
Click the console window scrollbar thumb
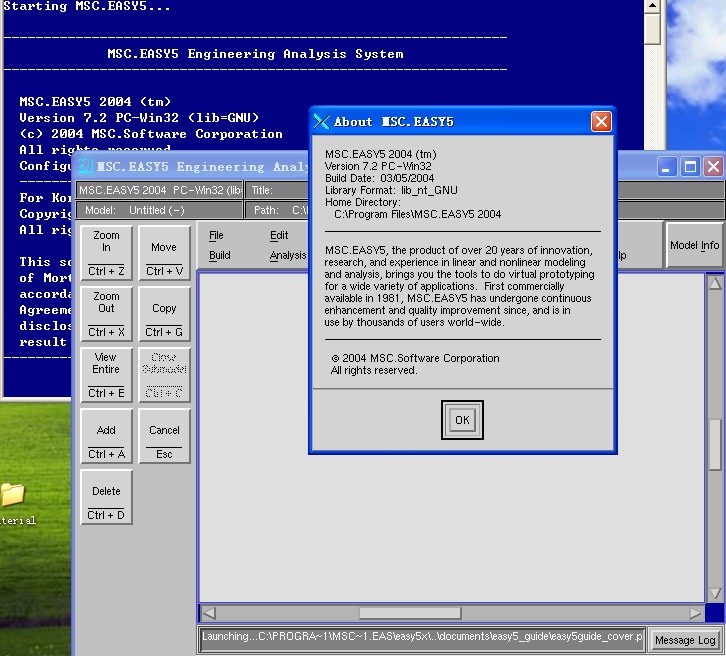coord(652,29)
